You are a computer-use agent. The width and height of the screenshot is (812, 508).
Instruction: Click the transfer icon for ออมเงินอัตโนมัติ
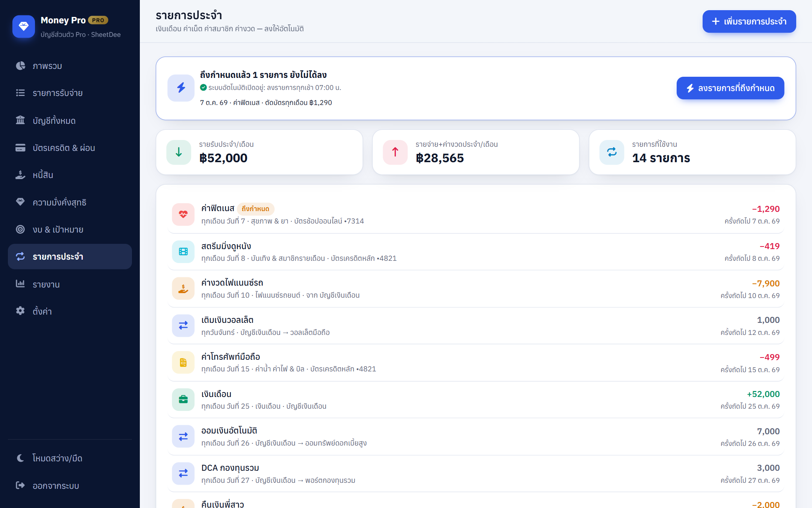coord(183,437)
